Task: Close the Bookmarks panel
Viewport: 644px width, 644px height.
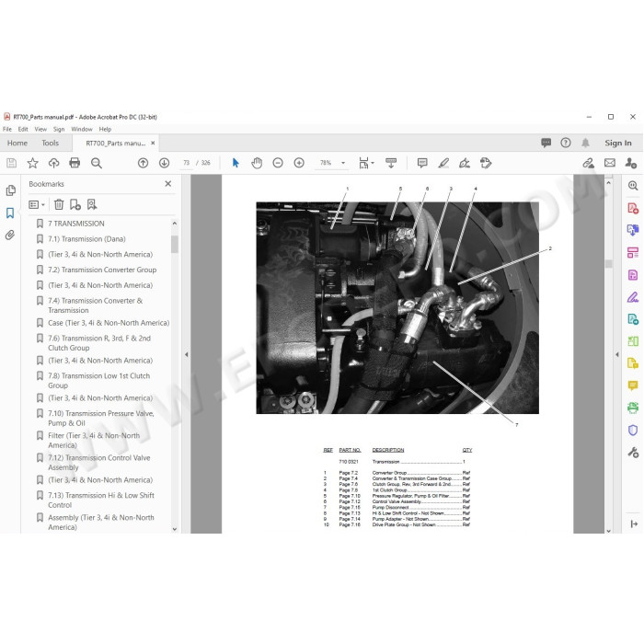Action: click(x=168, y=184)
